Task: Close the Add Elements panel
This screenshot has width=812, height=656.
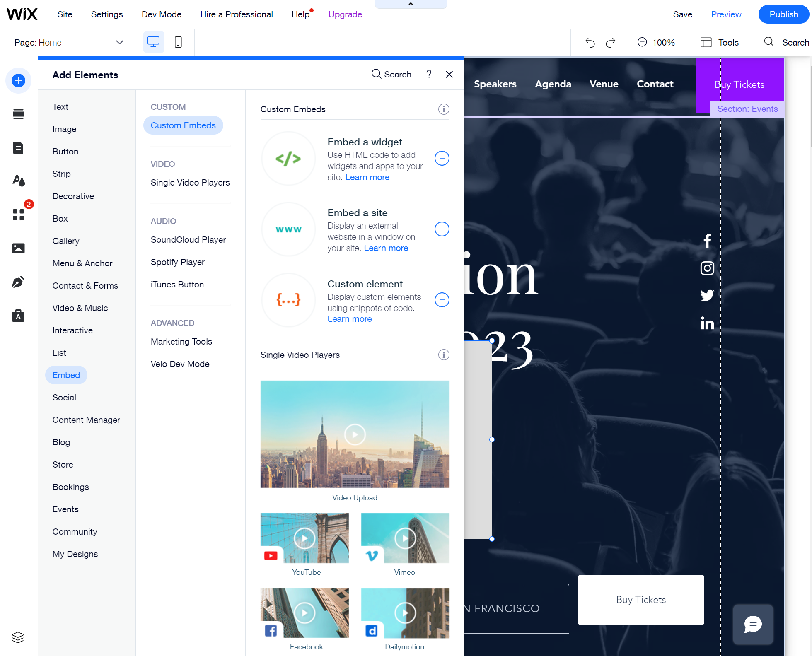Action: tap(449, 74)
